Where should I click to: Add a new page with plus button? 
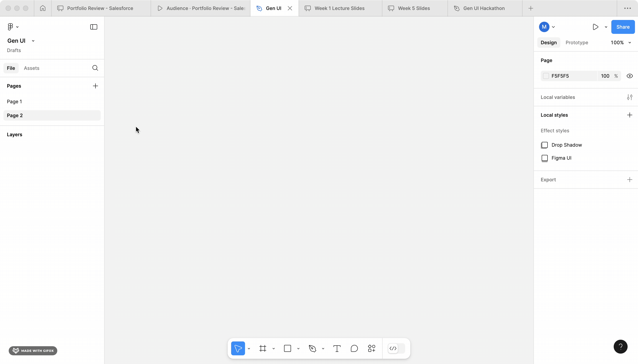(95, 86)
